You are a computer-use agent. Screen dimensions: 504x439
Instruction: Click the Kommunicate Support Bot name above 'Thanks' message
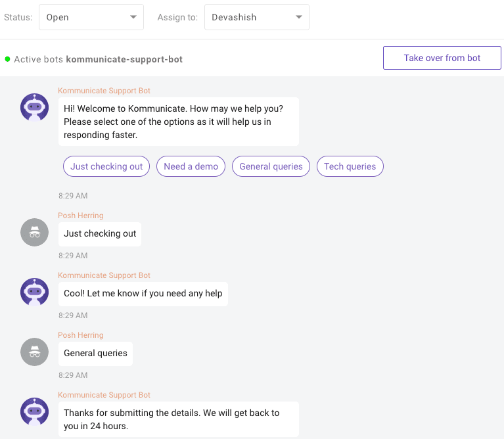(104, 395)
